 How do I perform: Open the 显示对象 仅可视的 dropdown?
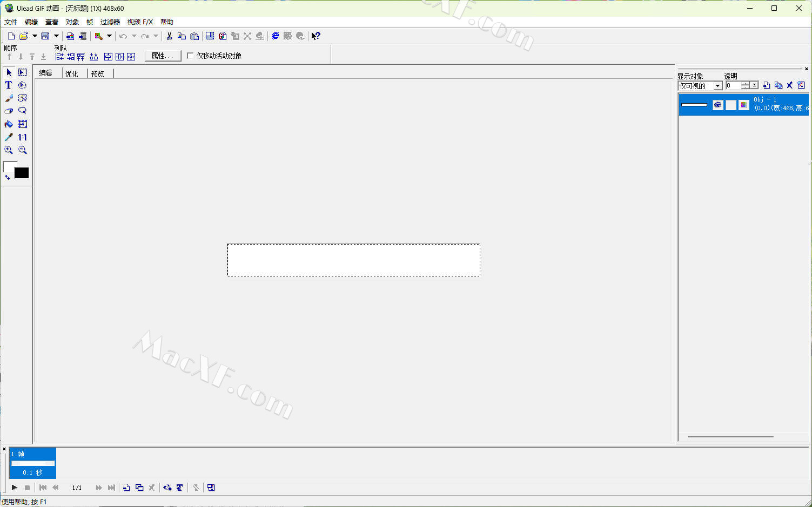718,86
